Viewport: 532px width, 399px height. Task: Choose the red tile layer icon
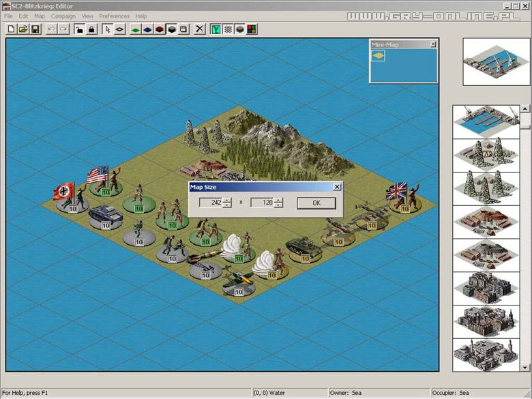pos(160,29)
